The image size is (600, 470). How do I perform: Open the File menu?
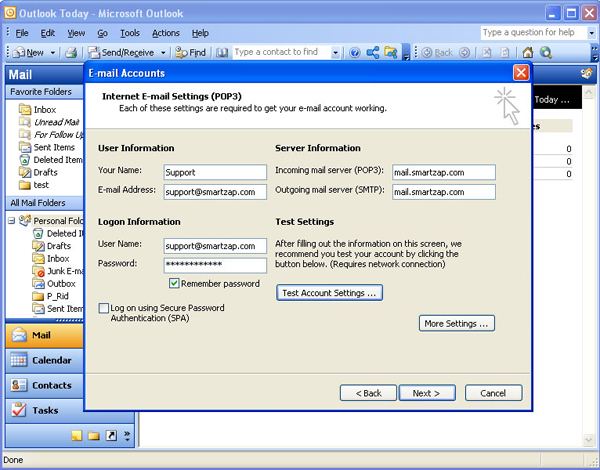(21, 33)
